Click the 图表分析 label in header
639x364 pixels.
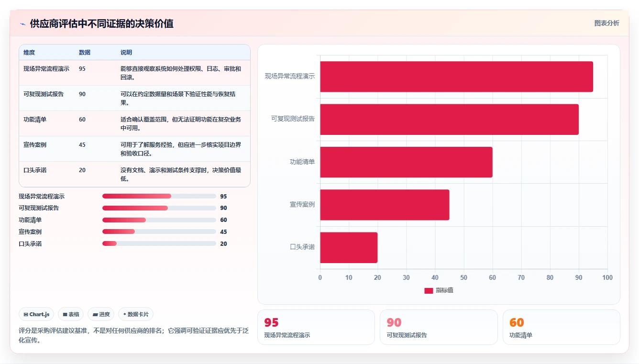point(606,23)
